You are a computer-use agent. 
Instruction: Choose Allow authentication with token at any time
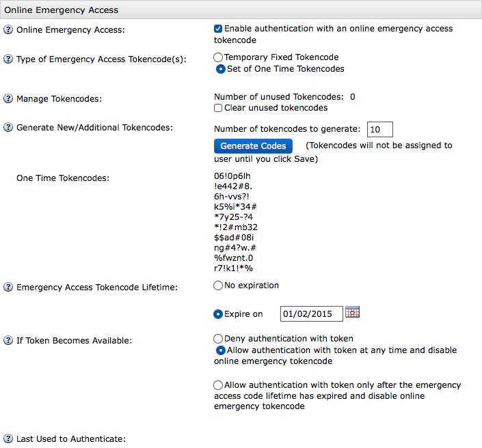[x=220, y=350]
